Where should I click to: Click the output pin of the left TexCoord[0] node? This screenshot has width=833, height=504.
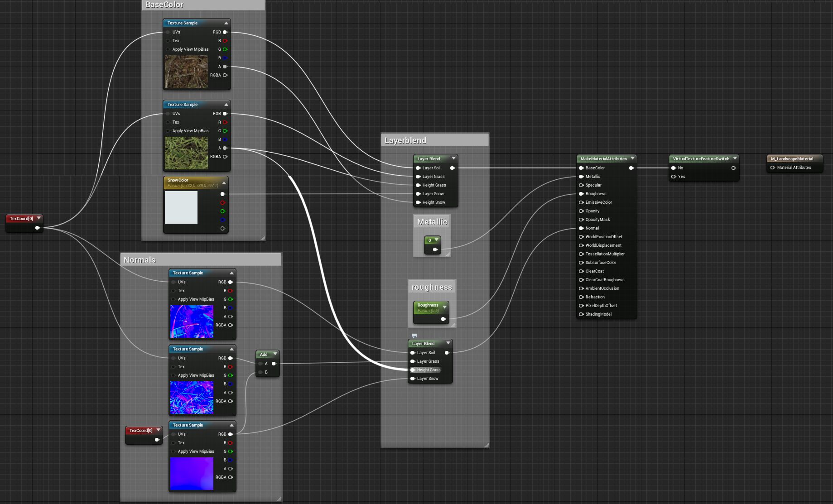pos(37,228)
